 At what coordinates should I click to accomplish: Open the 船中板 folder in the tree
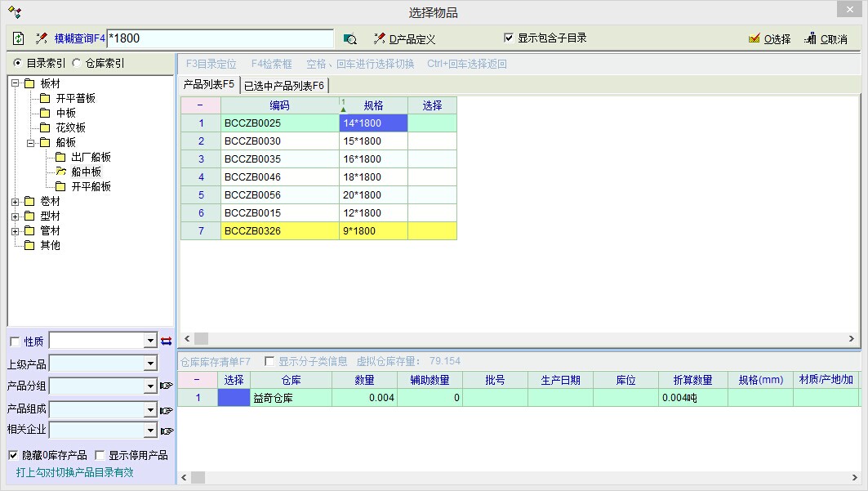(86, 172)
